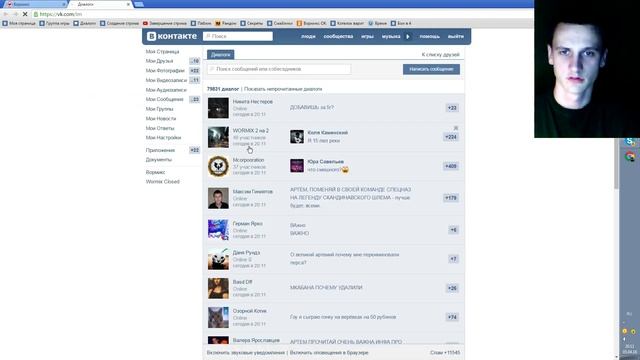Show unread dialogs link
This screenshot has height=360, width=640.
283,89
